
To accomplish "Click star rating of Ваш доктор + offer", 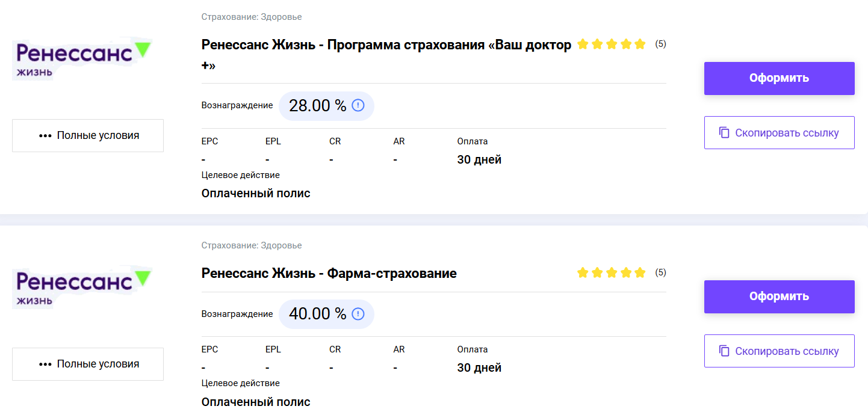I will tap(611, 44).
